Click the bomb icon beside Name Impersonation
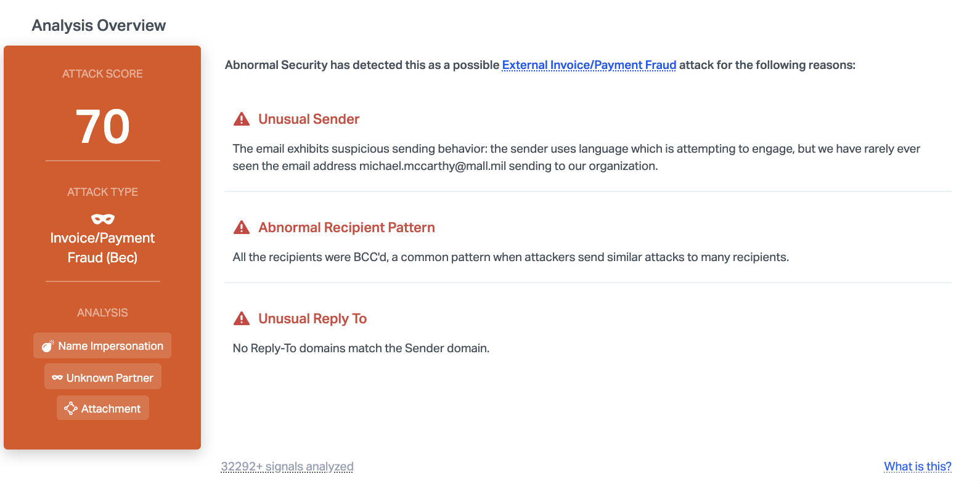980x484 pixels. coord(47,346)
